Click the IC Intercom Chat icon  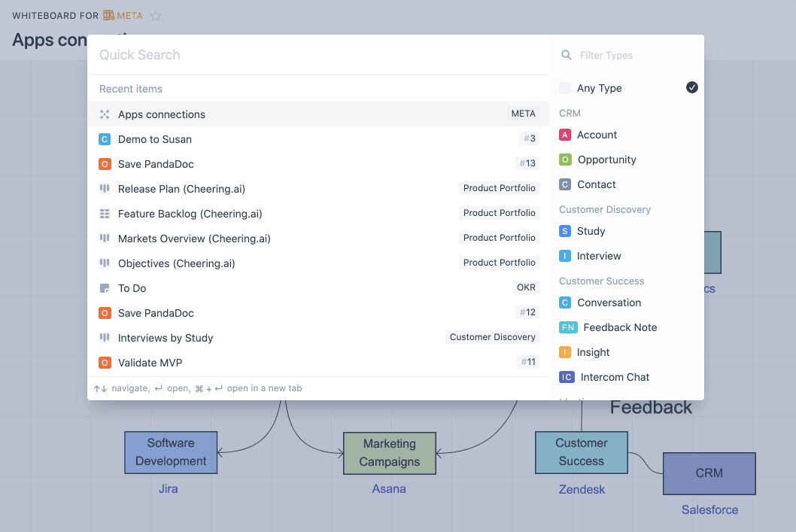tap(566, 377)
